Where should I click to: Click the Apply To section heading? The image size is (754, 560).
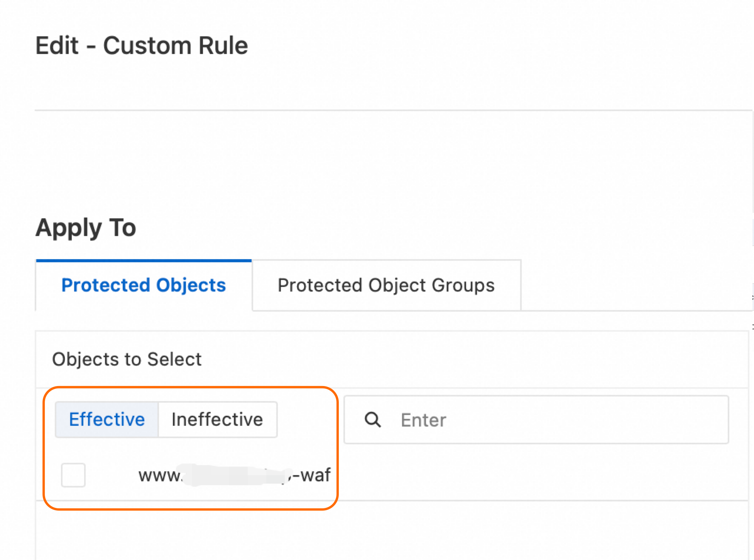coord(86,228)
